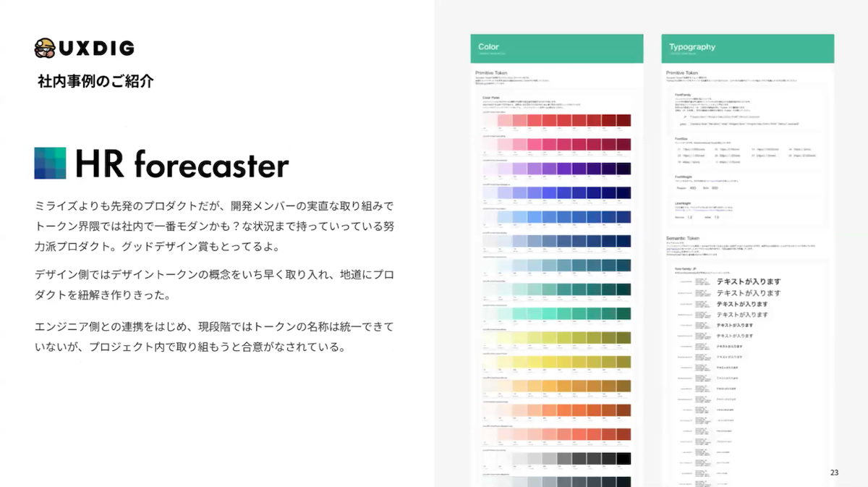Image resolution: width=868 pixels, height=487 pixels.
Task: Click the UXDIG wordmark text
Action: [x=95, y=48]
